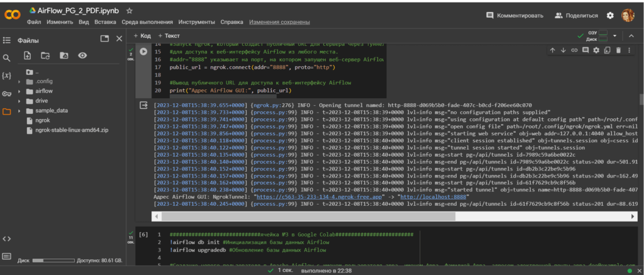Click the notebook's vertical scrollbar
Image resolution: width=644 pixels, height=275 pixels.
tap(641, 99)
